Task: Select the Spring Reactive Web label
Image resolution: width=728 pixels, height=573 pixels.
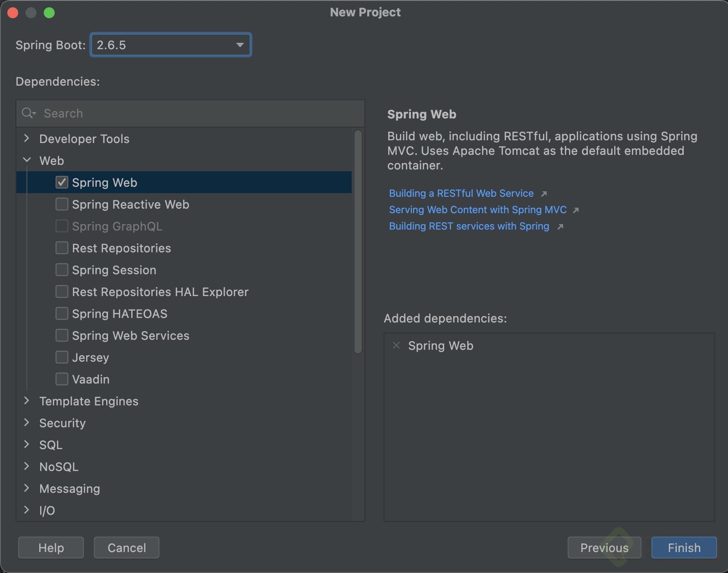Action: point(130,205)
